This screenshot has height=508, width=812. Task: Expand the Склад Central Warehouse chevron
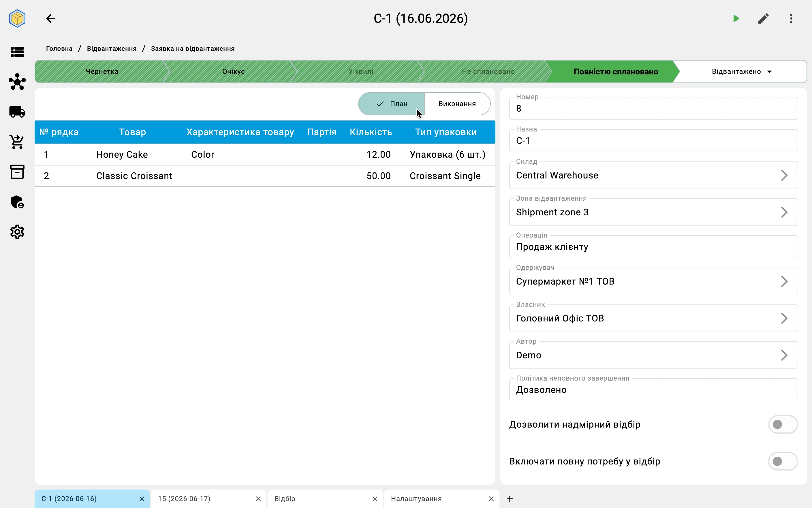(x=784, y=175)
